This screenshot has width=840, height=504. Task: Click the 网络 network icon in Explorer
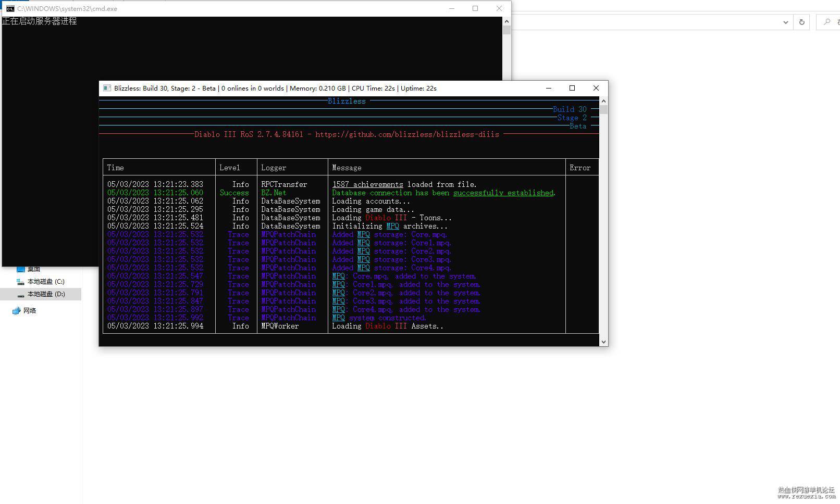(x=16, y=311)
